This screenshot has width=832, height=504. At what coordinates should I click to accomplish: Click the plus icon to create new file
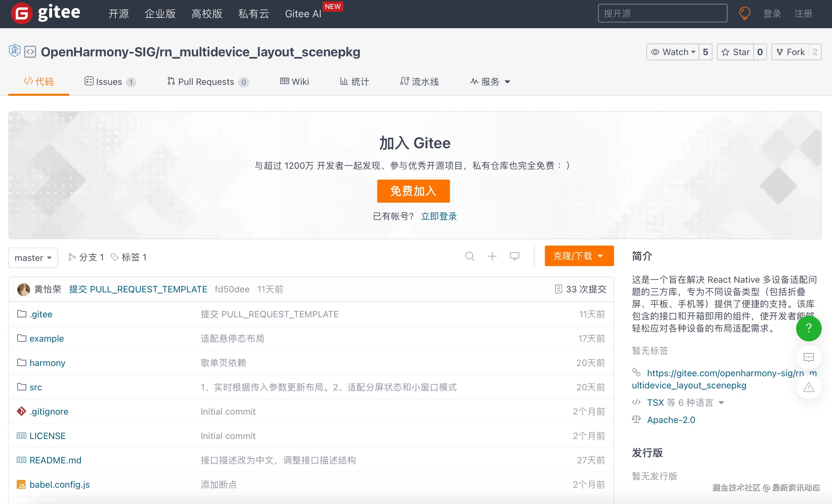click(492, 256)
